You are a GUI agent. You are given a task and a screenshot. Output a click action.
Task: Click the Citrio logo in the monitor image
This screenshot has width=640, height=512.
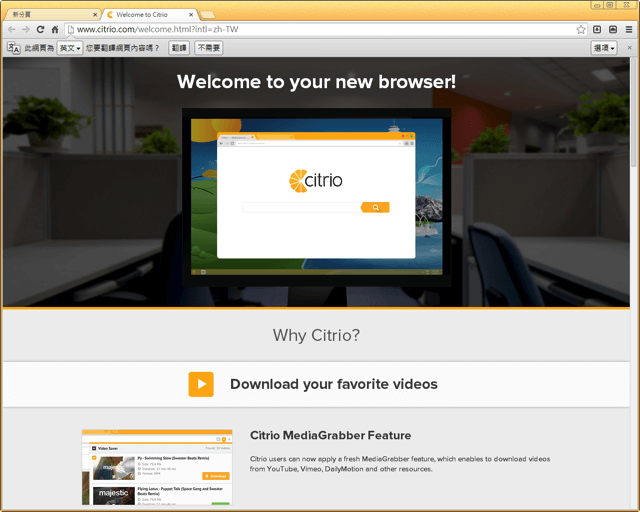pyautogui.click(x=316, y=181)
